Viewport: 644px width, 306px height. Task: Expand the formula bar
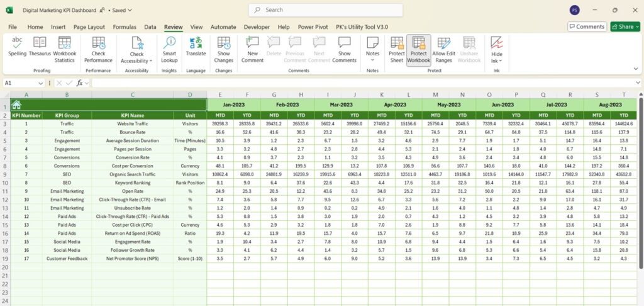638,83
